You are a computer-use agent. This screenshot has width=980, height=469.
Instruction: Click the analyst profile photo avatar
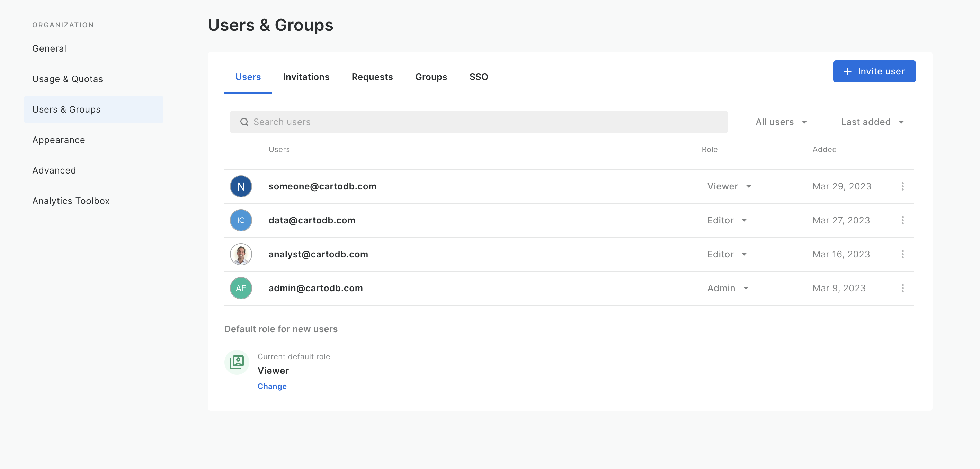241,254
